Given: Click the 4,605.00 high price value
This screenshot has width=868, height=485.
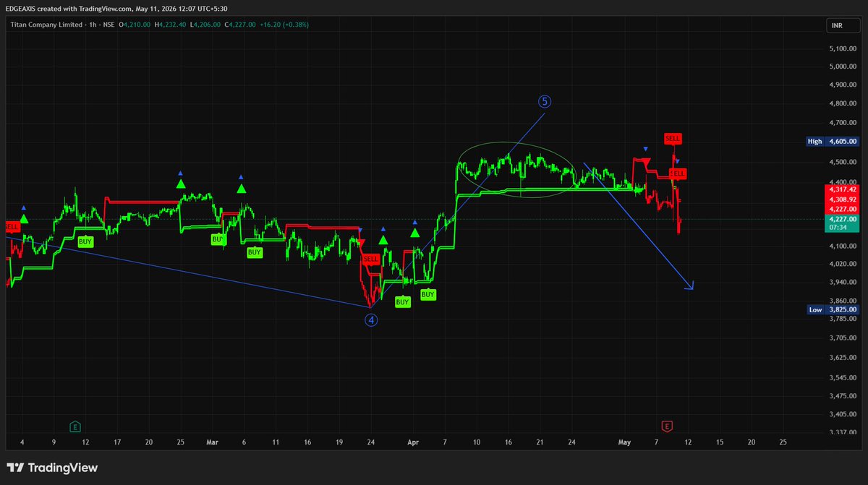Looking at the screenshot, I should point(842,142).
